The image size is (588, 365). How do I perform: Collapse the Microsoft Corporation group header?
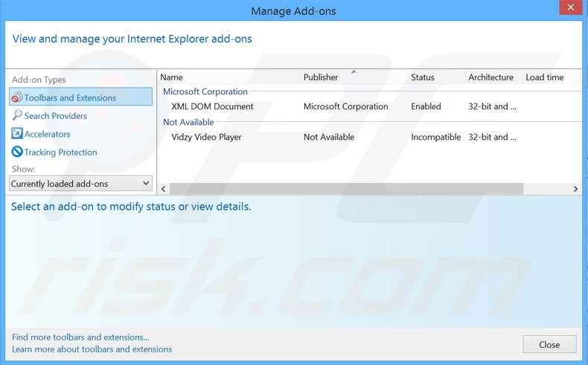coord(205,91)
